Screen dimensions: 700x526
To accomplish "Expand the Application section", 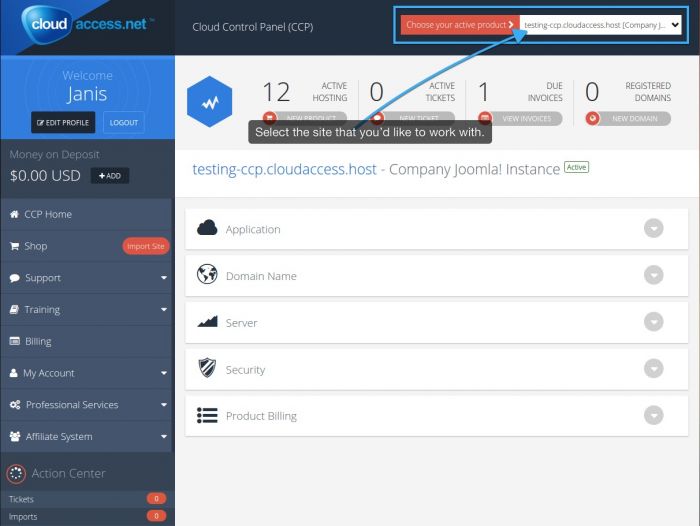I will [x=654, y=228].
